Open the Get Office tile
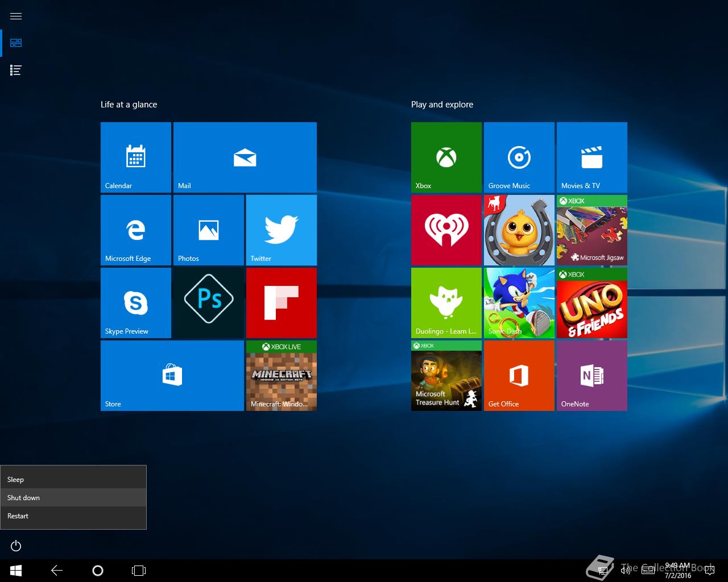 [519, 376]
